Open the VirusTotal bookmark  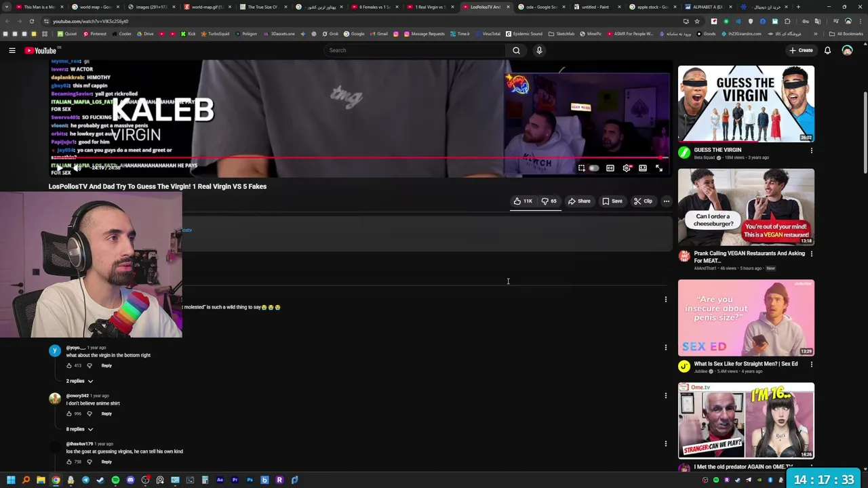pyautogui.click(x=488, y=34)
